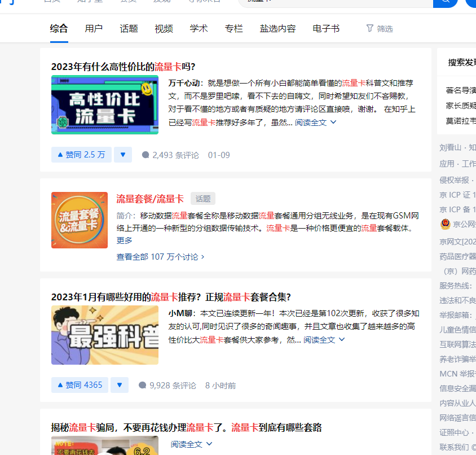Switch to the 视频 tab
The width and height of the screenshot is (476, 455).
pos(163,28)
